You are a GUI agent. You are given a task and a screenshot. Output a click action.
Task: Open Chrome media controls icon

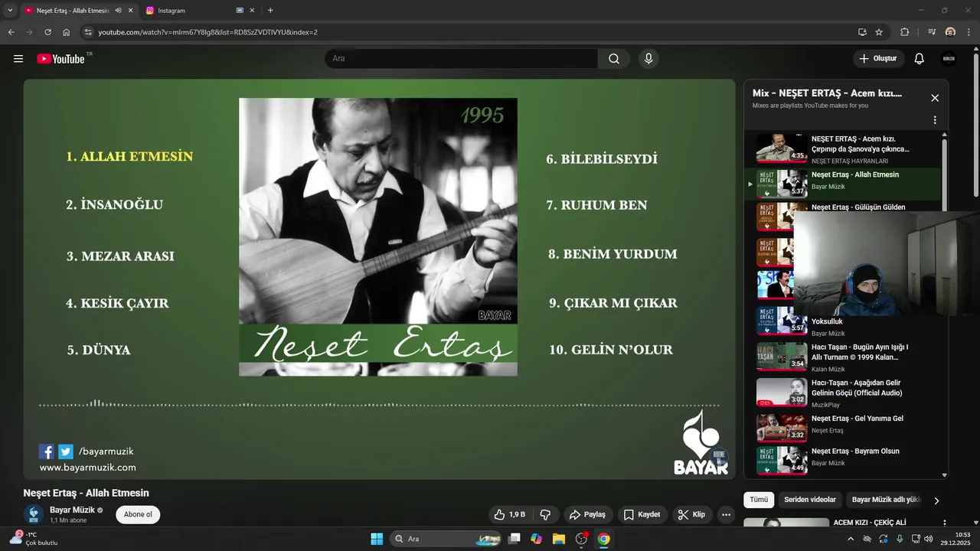pos(932,32)
